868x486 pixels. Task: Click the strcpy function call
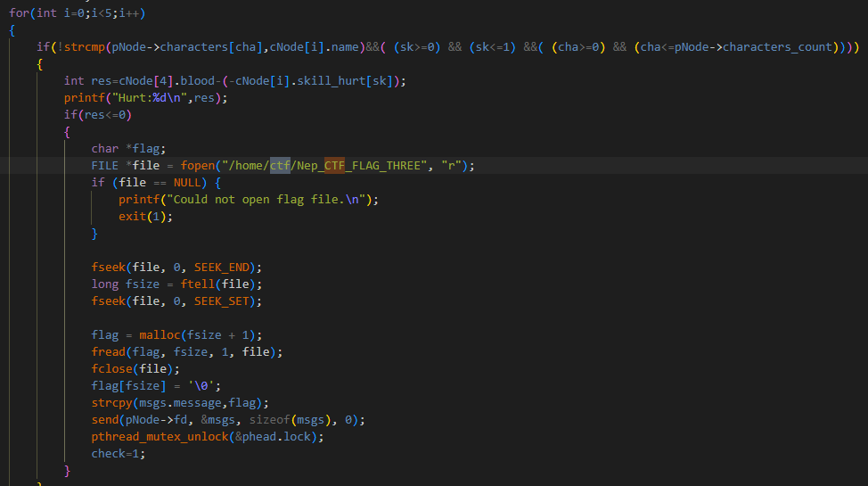(x=112, y=403)
